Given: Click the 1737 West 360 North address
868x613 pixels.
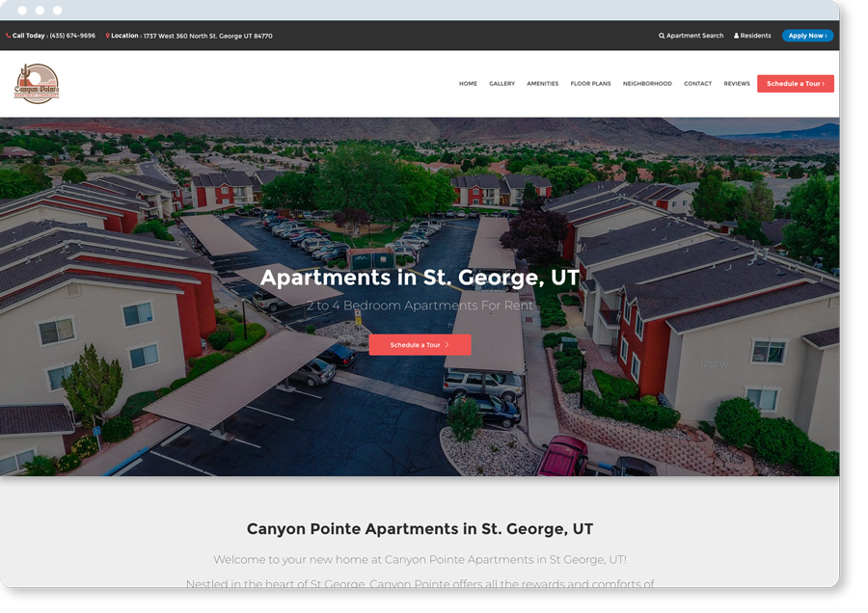Looking at the screenshot, I should [x=208, y=36].
